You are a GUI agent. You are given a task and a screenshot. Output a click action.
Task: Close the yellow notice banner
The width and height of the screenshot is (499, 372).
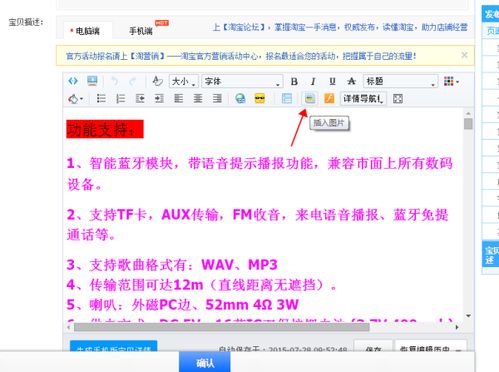pyautogui.click(x=464, y=55)
